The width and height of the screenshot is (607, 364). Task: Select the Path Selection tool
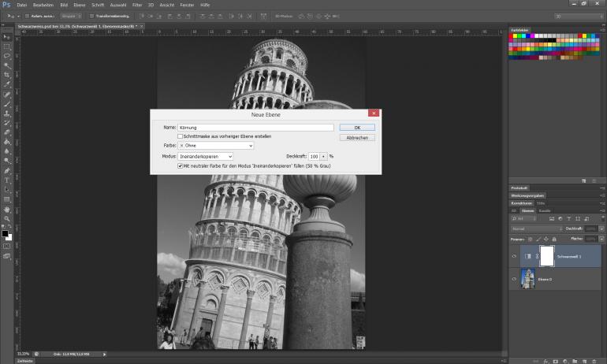coord(7,190)
